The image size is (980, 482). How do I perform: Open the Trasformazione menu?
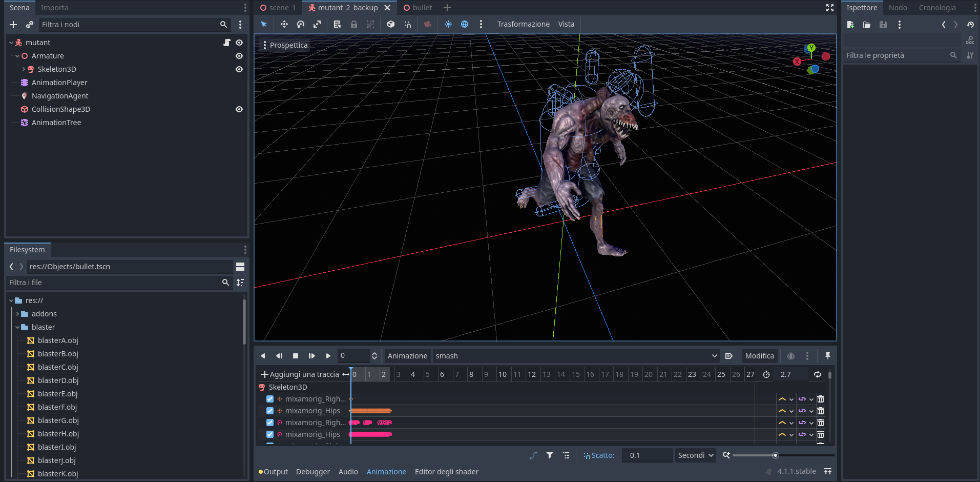tap(523, 24)
